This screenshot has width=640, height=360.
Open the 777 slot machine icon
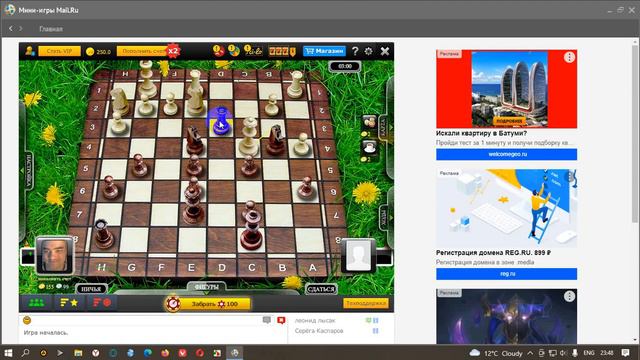click(x=282, y=51)
